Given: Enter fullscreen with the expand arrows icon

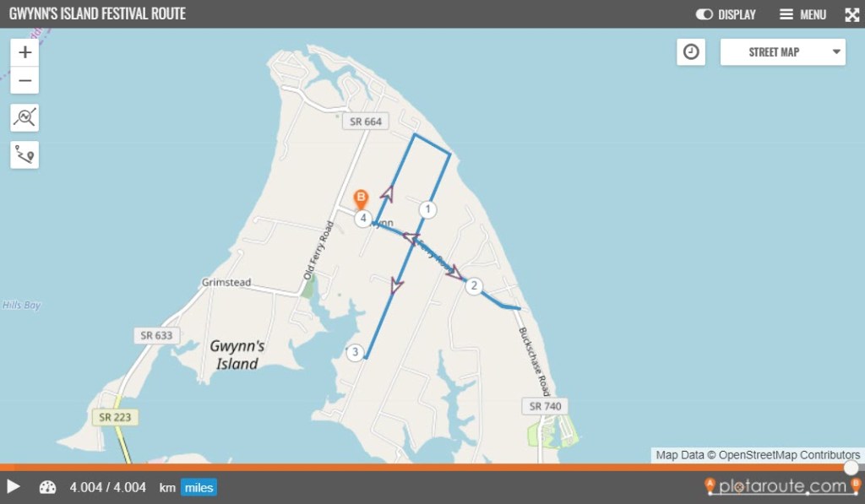Looking at the screenshot, I should (851, 14).
